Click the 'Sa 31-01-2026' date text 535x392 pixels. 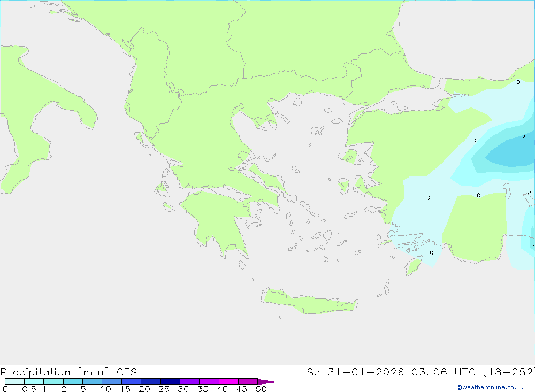click(x=356, y=372)
